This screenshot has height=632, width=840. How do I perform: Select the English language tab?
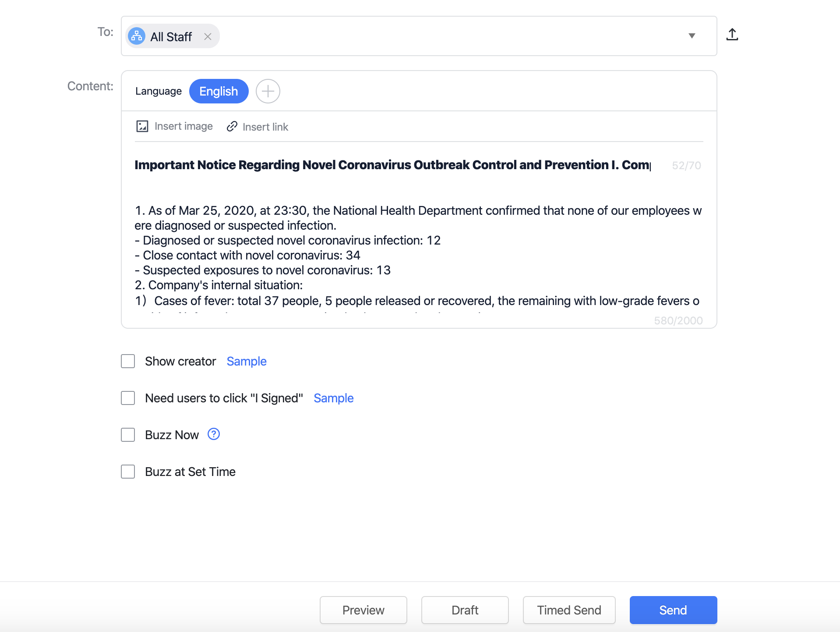click(219, 91)
